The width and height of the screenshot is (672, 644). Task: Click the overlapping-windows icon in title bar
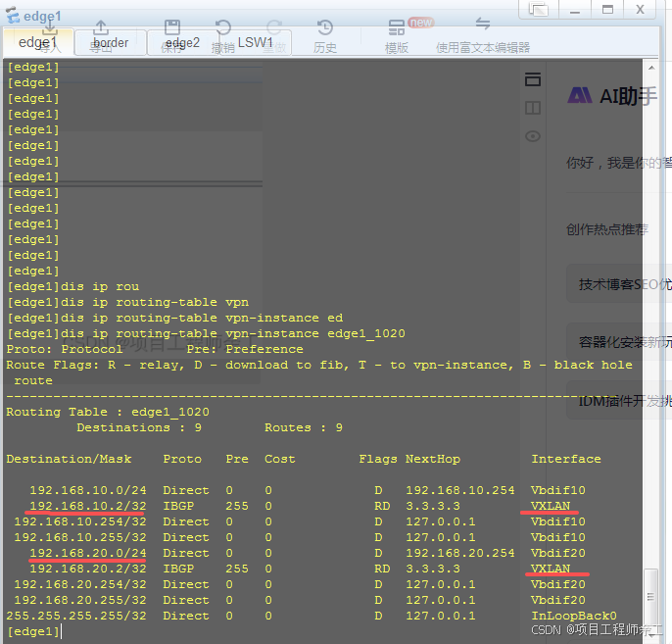click(539, 10)
